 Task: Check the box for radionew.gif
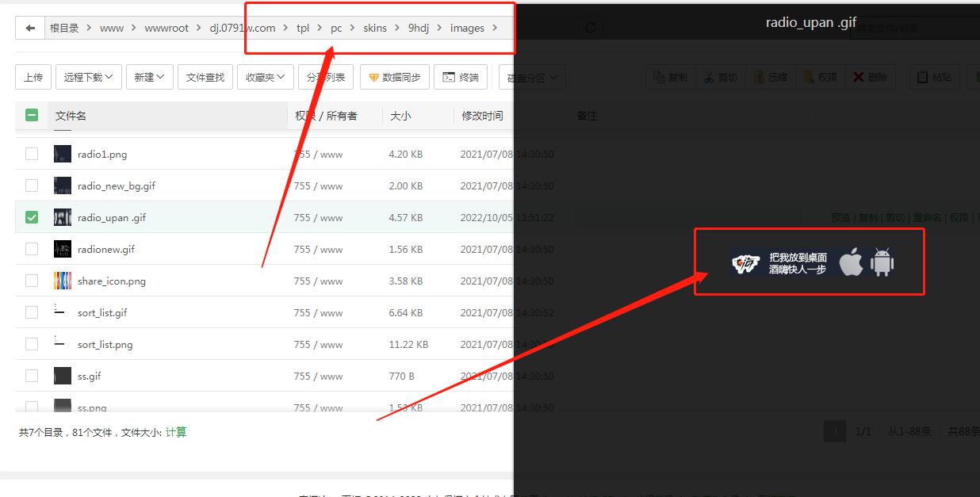tap(32, 249)
